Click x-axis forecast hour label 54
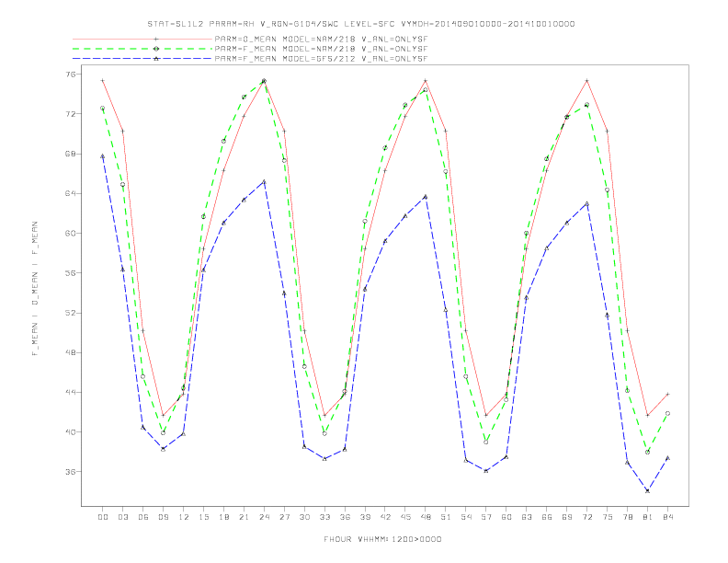The height and width of the screenshot is (563, 728). coord(466,517)
